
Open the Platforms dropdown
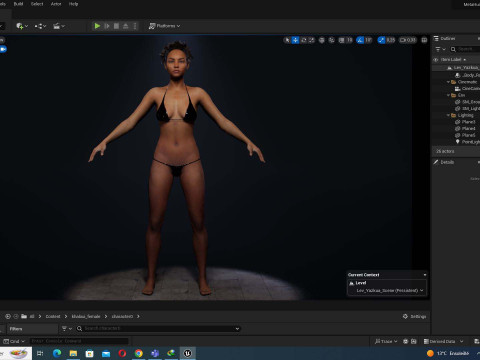point(164,26)
